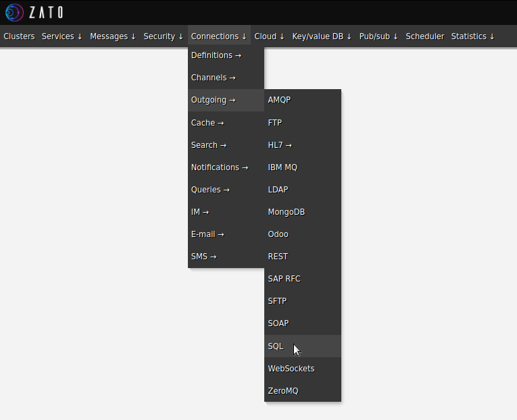This screenshot has width=517, height=420.
Task: Open the Cache submenu
Action: [x=226, y=123]
